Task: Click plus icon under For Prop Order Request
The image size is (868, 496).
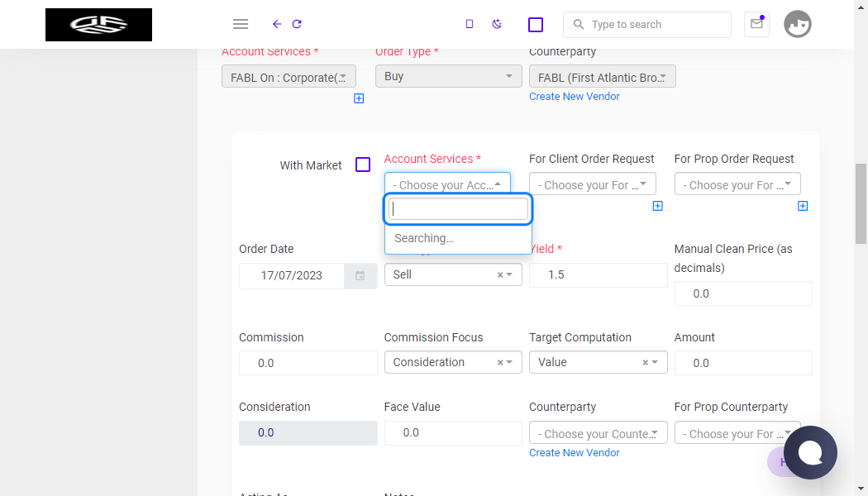Action: tap(803, 206)
